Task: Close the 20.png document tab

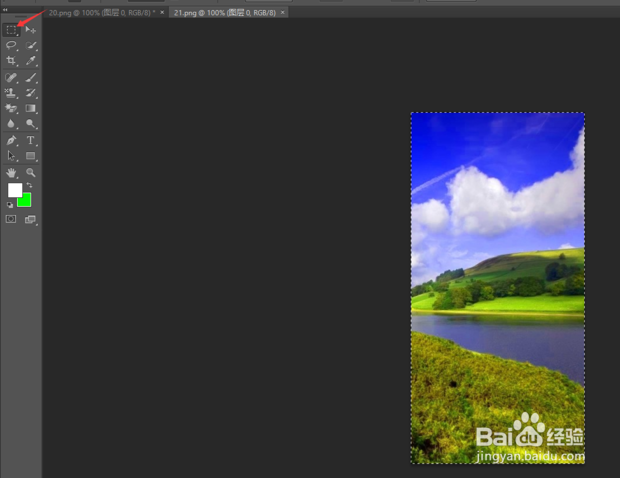Action: (x=162, y=13)
